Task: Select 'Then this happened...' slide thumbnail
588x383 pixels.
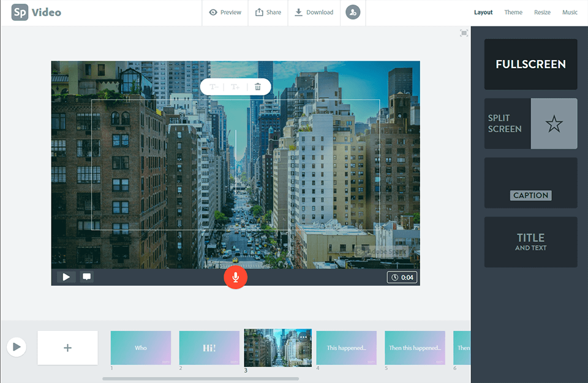Action: tap(415, 347)
